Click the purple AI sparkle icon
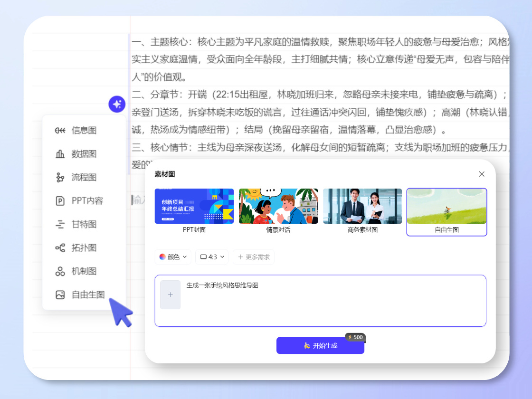532x399 pixels. coord(117,104)
